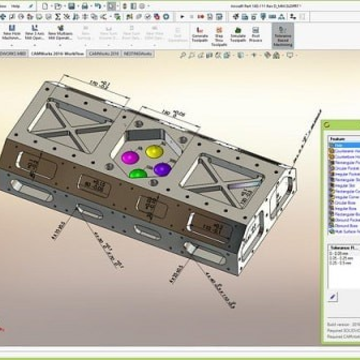
Task: Toggle Tolerance Based Machining button
Action: click(x=283, y=36)
